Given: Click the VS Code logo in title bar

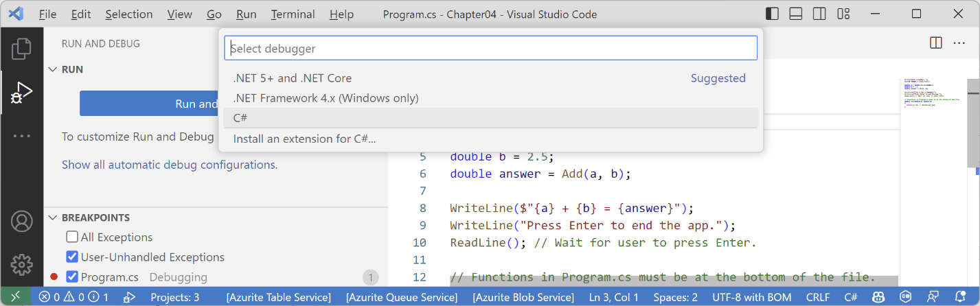Looking at the screenshot, I should 16,14.
